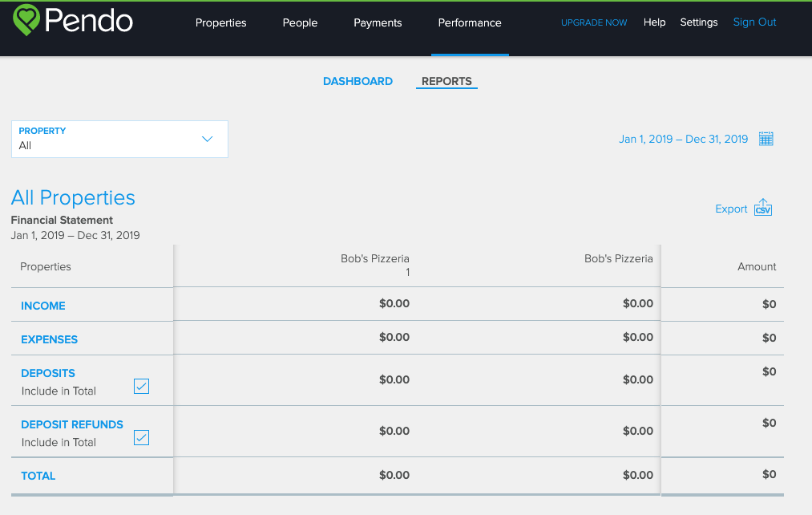Expand the DEPOSIT REFUNDS row
This screenshot has width=812, height=515.
(72, 424)
